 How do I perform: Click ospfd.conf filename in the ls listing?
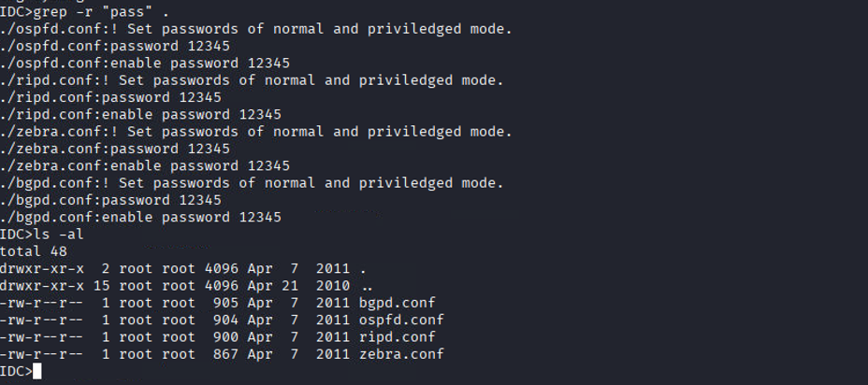coord(400,320)
